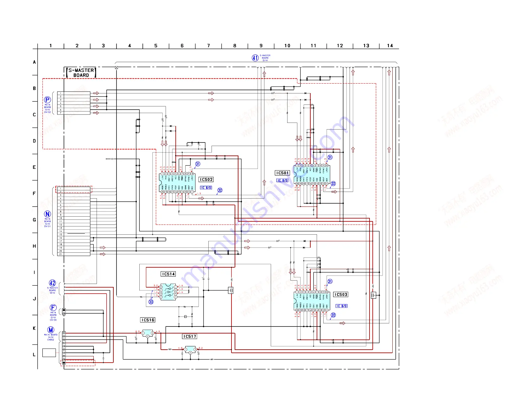This screenshot has height=400, width=532.
Task: Open the IC B/D link under IC502
Action: (x=206, y=188)
